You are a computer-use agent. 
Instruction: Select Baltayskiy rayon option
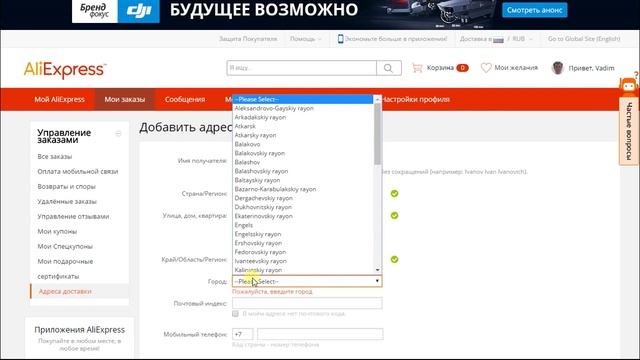click(x=303, y=180)
